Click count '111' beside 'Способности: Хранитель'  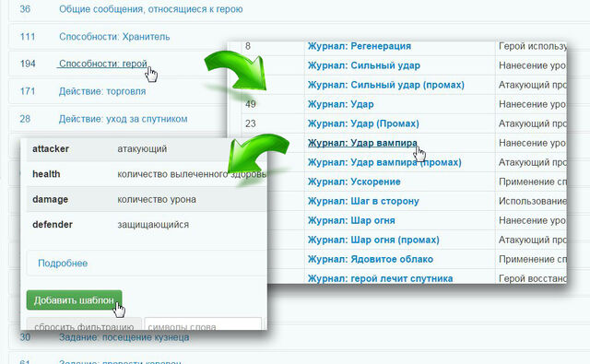point(28,37)
